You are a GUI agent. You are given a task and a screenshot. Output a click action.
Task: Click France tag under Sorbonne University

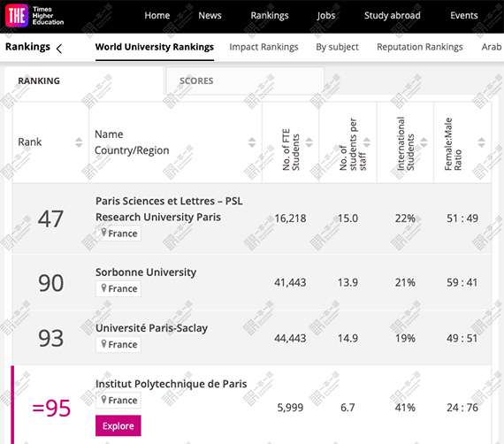point(118,288)
